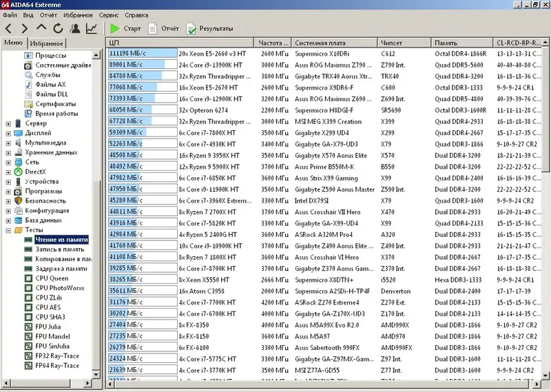551x392 pixels.
Task: Open user profile toolbar icon
Action: (75, 28)
